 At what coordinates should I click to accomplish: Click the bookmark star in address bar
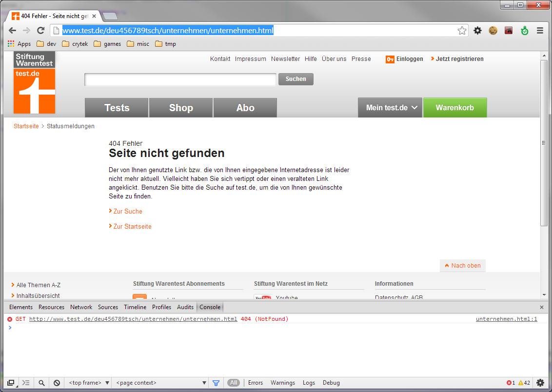point(462,31)
